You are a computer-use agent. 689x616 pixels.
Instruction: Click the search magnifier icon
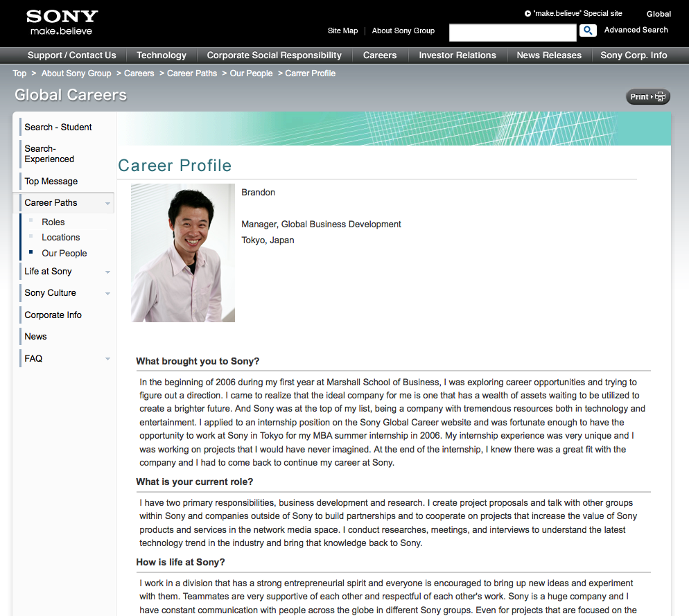point(587,31)
